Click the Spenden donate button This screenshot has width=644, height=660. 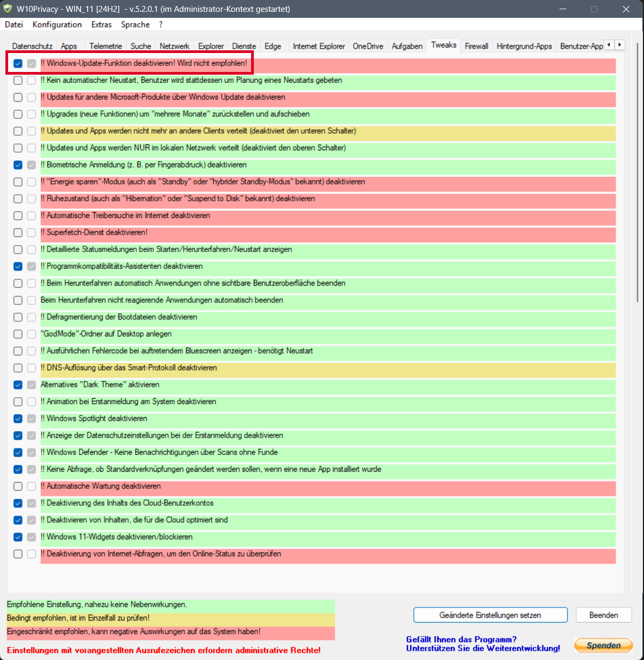coord(603,645)
